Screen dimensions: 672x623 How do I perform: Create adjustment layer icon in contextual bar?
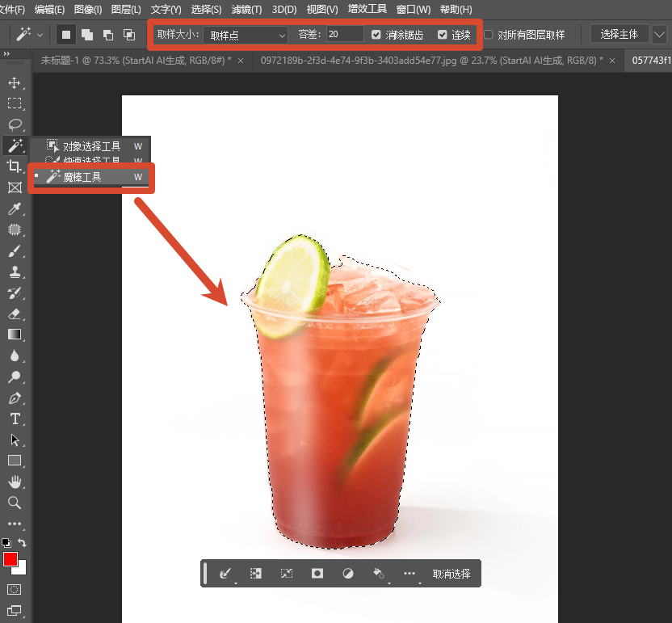(348, 573)
